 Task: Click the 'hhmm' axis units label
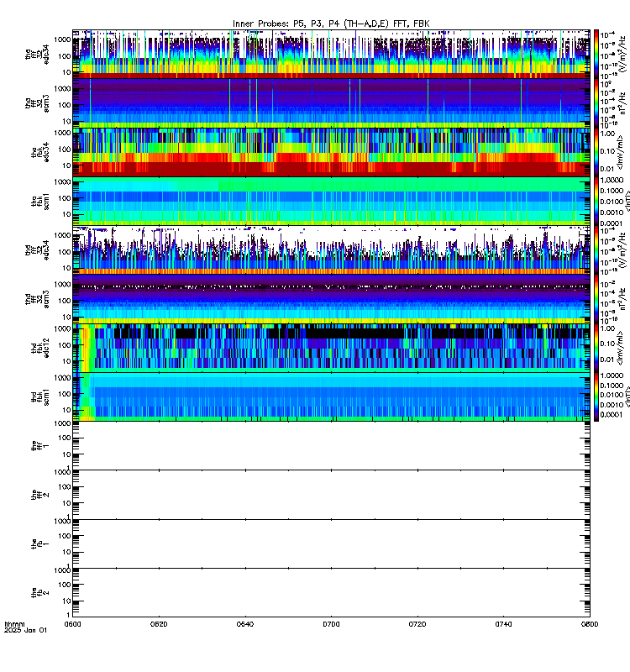(x=14, y=624)
